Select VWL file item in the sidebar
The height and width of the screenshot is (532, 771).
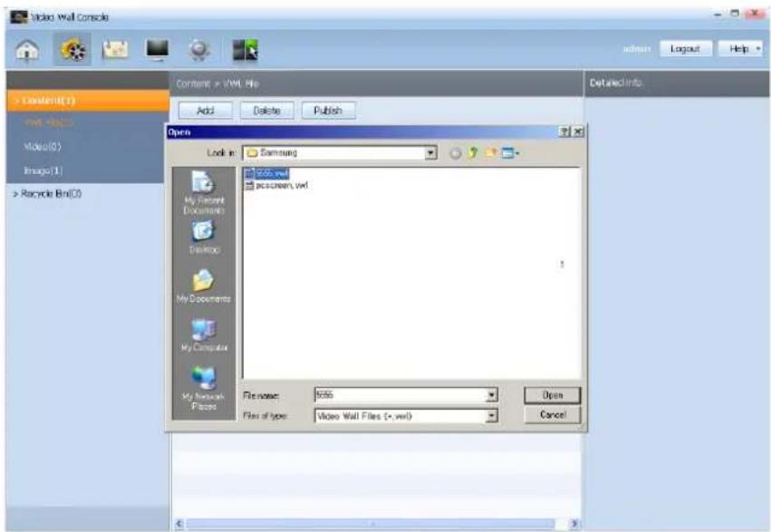pos(48,122)
